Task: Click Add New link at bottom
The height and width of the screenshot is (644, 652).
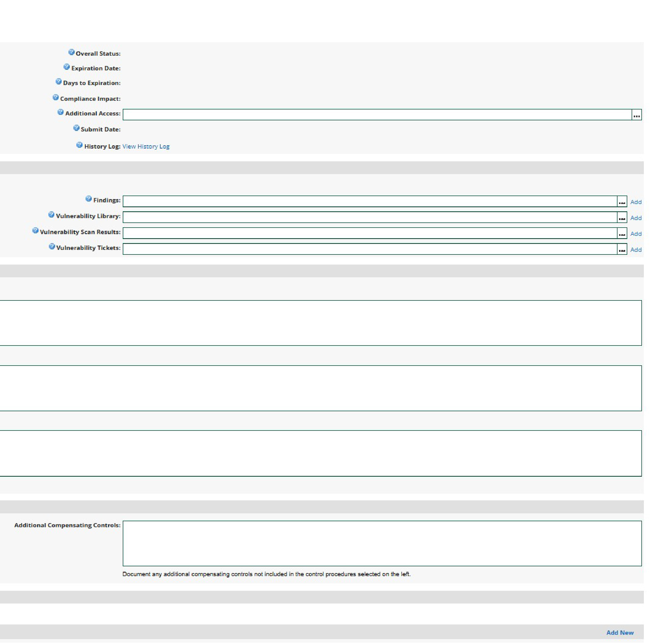Action: pyautogui.click(x=620, y=633)
